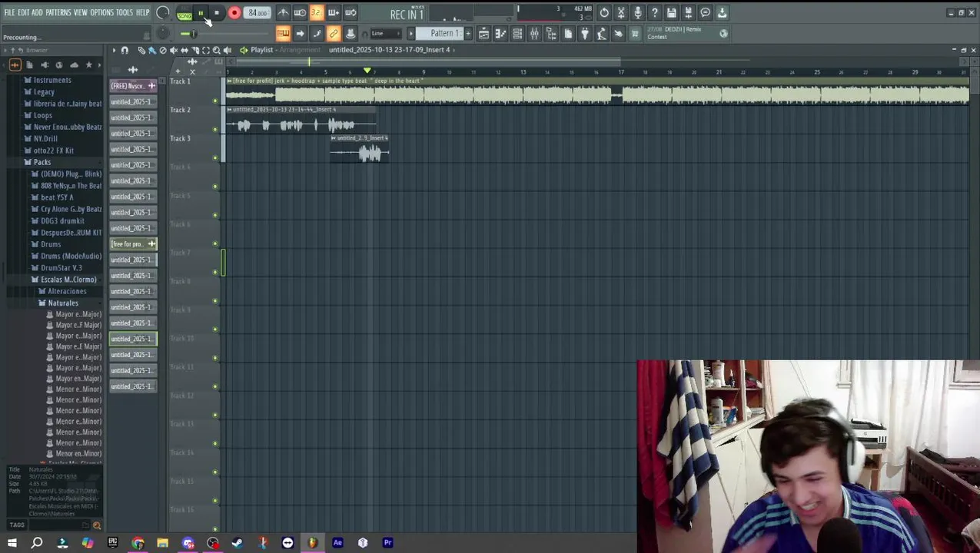980x553 pixels.
Task: Open the EDIT menu
Action: [x=23, y=13]
